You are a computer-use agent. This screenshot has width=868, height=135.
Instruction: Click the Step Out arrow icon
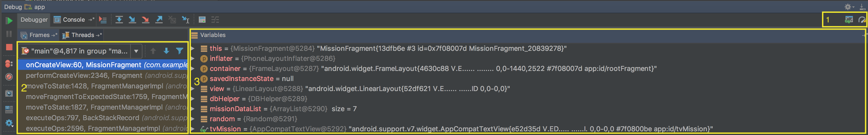click(x=159, y=20)
